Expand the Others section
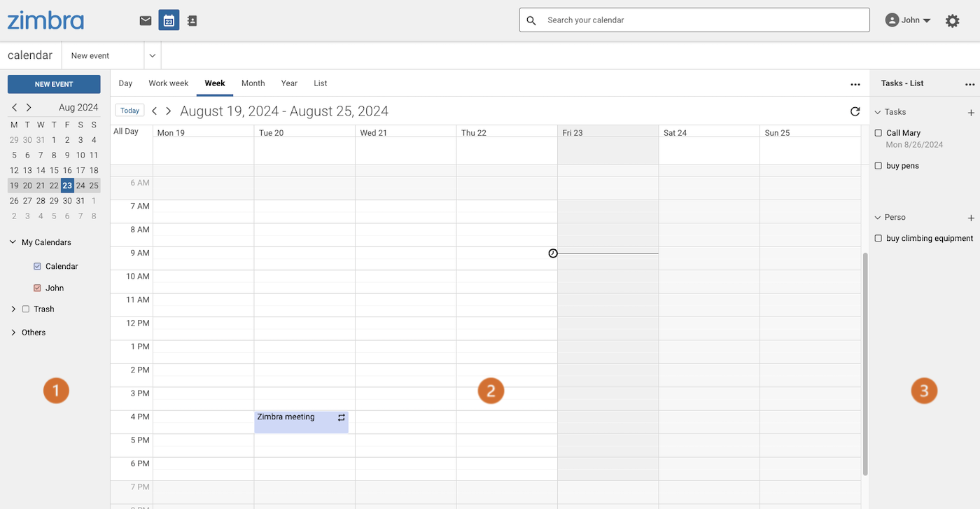 pyautogui.click(x=13, y=332)
